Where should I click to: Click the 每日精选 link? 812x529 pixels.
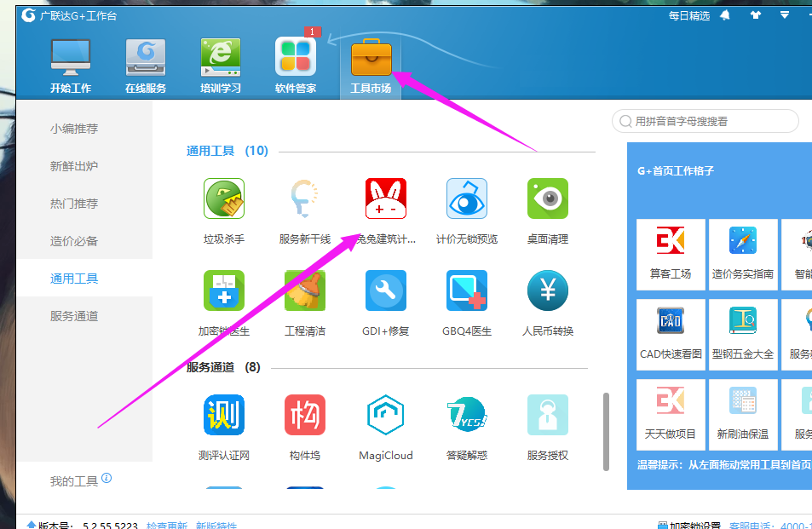click(688, 16)
